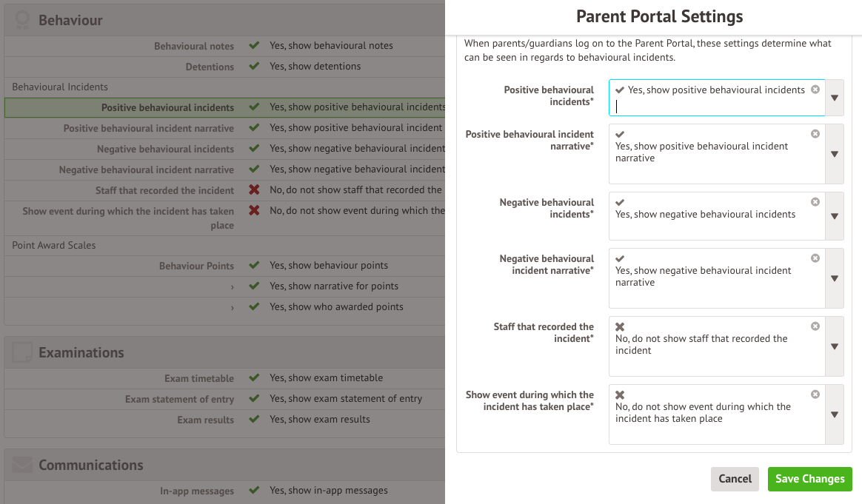Expand negative behavioural incidents dropdown
862x504 pixels.
point(835,216)
